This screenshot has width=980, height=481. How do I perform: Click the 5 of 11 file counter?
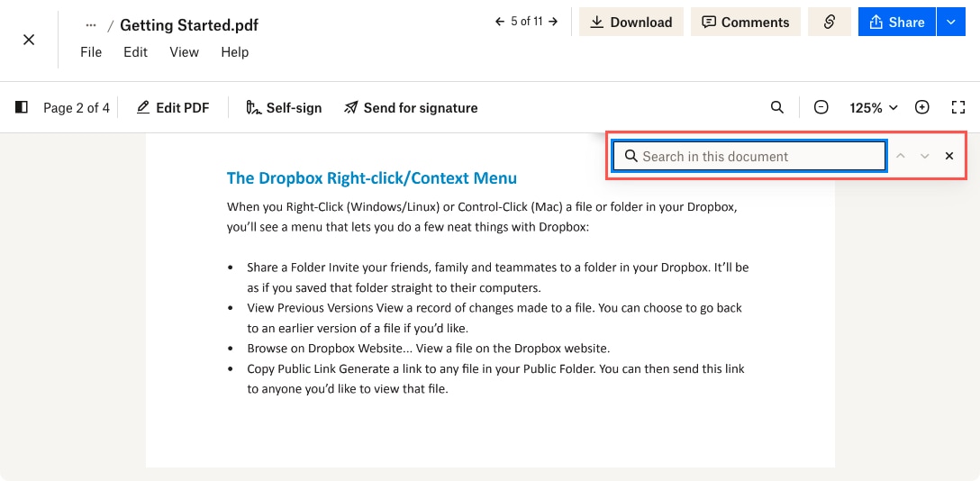[526, 22]
